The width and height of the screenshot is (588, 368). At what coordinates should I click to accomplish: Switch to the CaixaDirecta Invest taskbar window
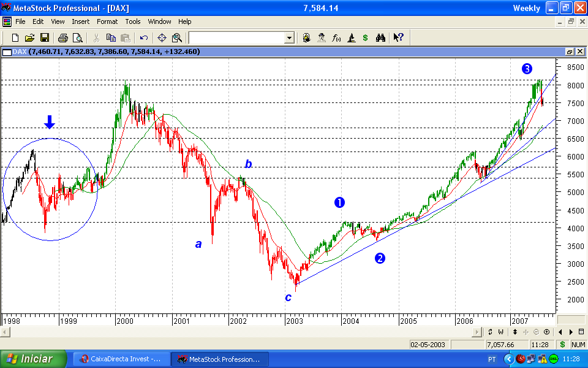(x=121, y=359)
